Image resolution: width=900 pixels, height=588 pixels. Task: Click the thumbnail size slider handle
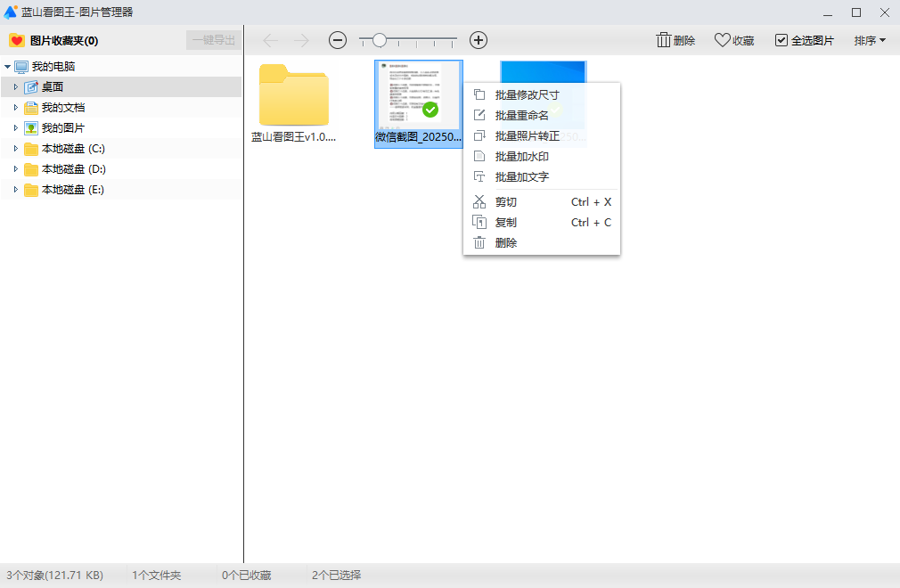tap(379, 40)
